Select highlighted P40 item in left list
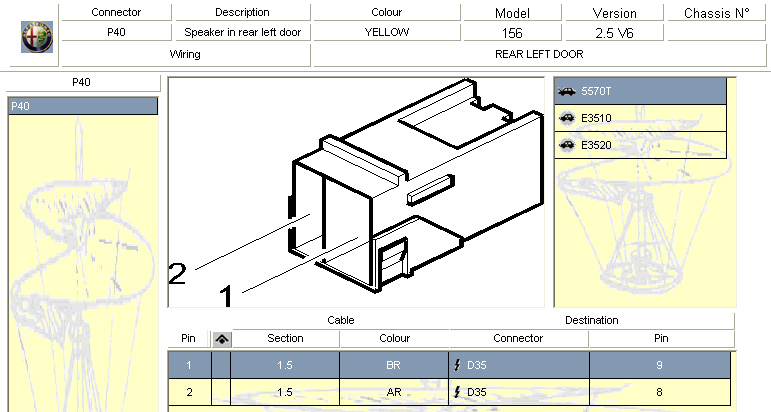 pyautogui.click(x=83, y=106)
